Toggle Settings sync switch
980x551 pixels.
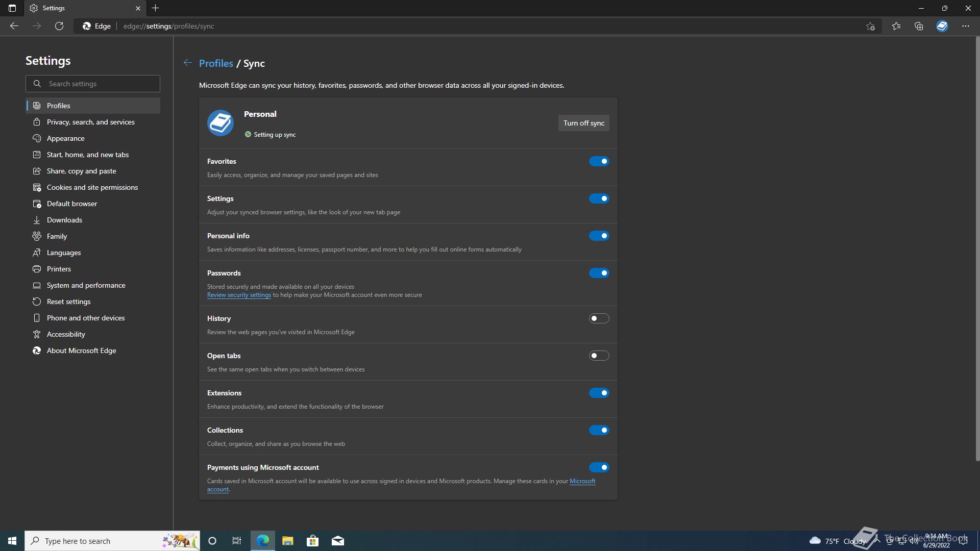pos(599,198)
